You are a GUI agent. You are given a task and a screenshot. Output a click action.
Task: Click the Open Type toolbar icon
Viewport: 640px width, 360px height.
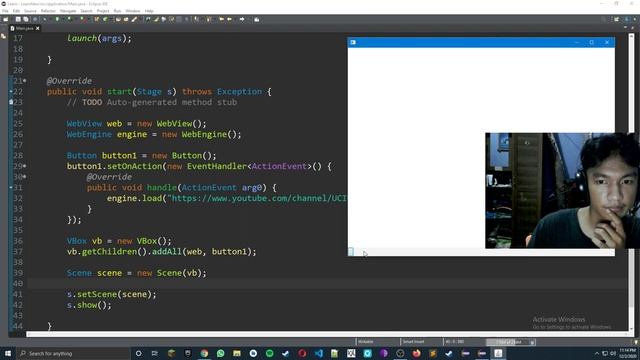point(118,19)
